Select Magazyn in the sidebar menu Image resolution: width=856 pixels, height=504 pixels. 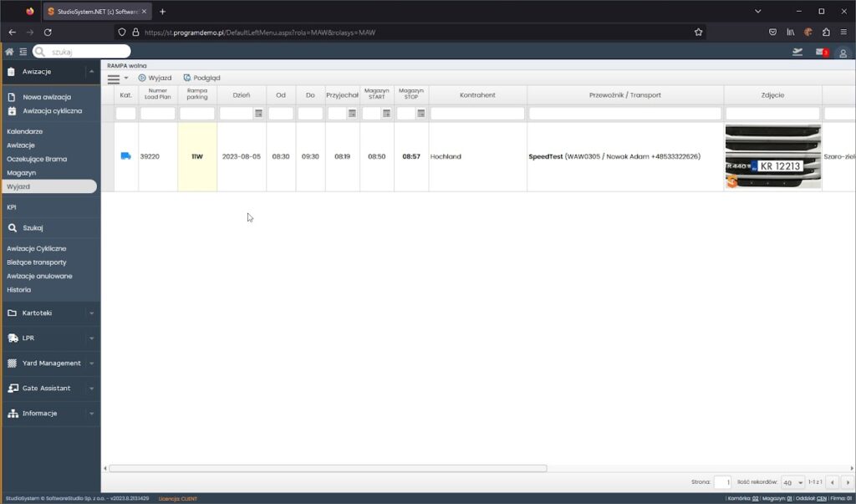22,172
